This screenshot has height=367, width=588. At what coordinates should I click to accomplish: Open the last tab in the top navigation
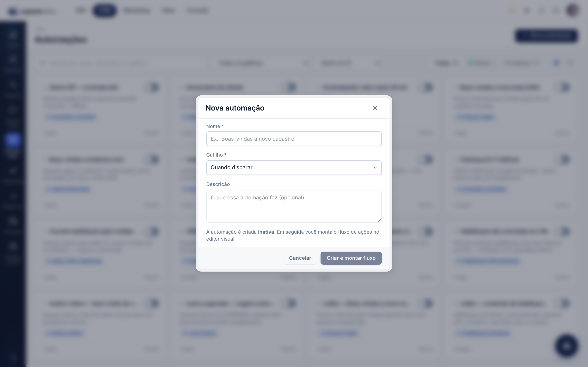click(198, 10)
